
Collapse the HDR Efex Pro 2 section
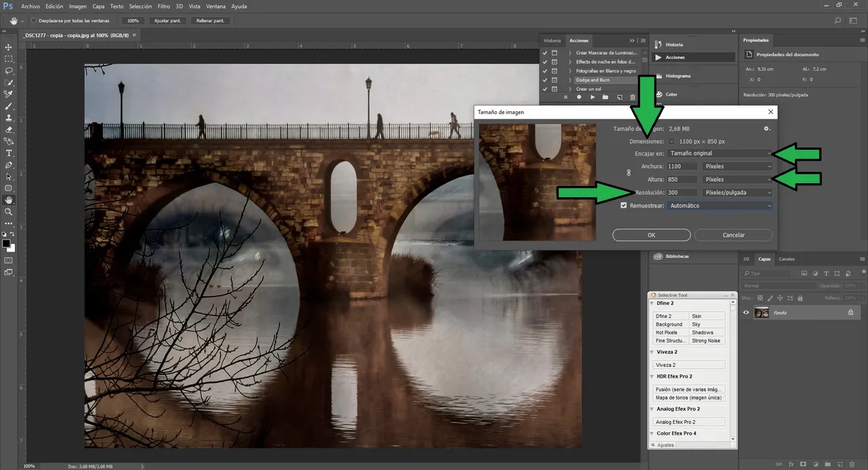click(654, 376)
